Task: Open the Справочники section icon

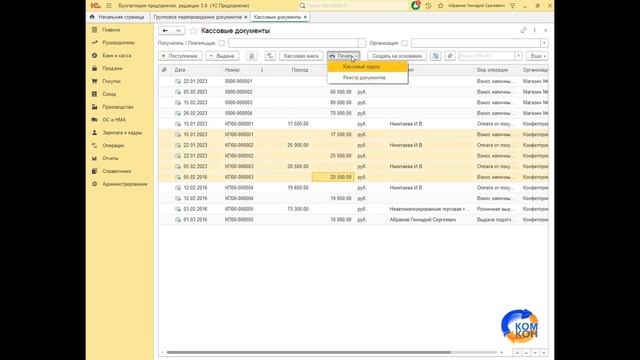Action: (94, 171)
